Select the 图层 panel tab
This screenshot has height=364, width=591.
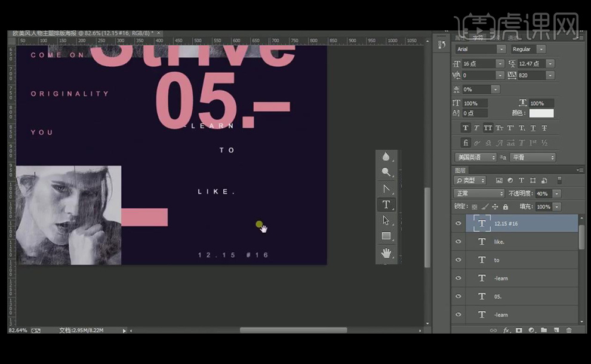pos(460,170)
